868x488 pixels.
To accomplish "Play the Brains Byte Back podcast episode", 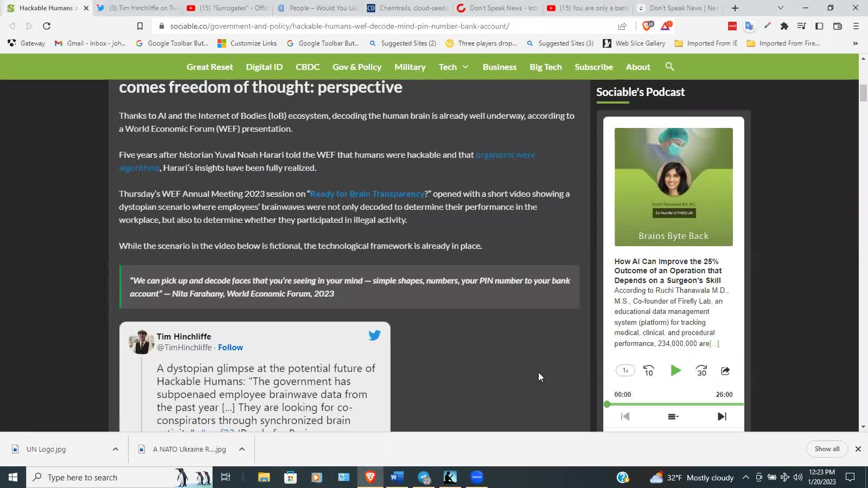I will (x=675, y=370).
